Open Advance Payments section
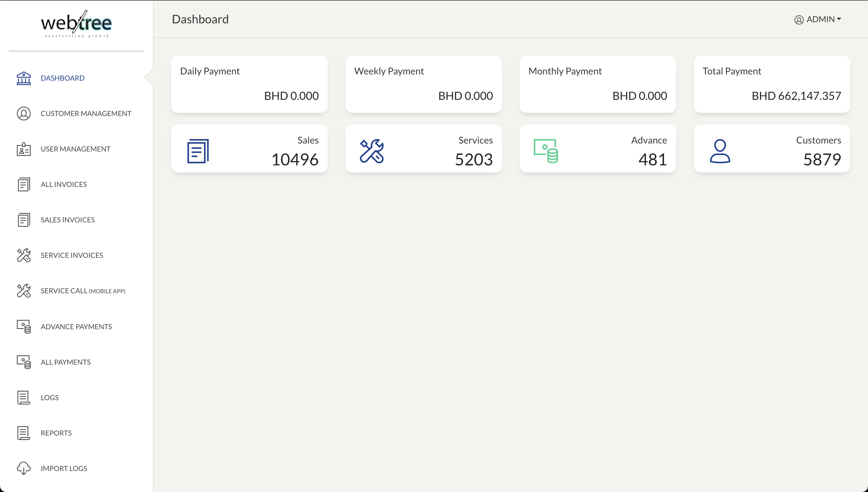 [76, 326]
